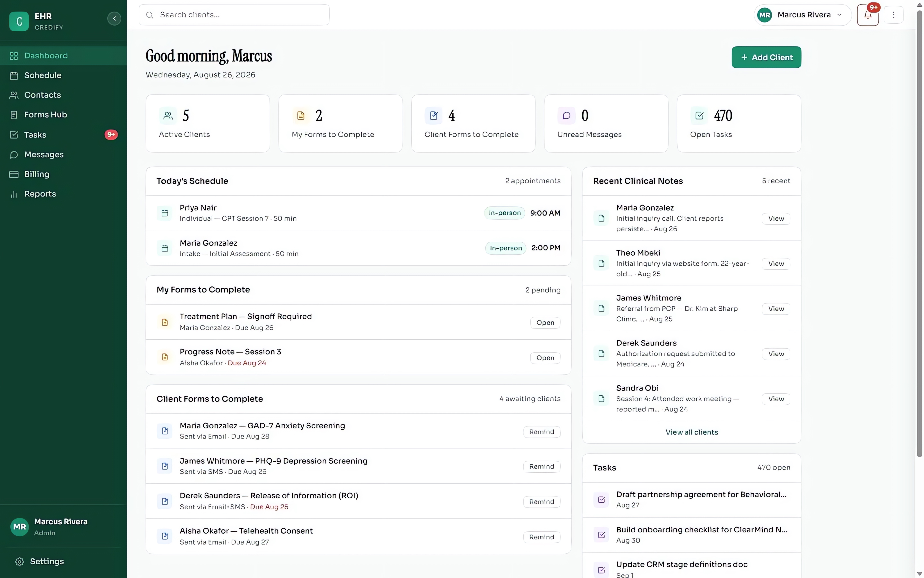The height and width of the screenshot is (578, 924).
Task: Click the Active Clients people icon
Action: click(x=168, y=115)
